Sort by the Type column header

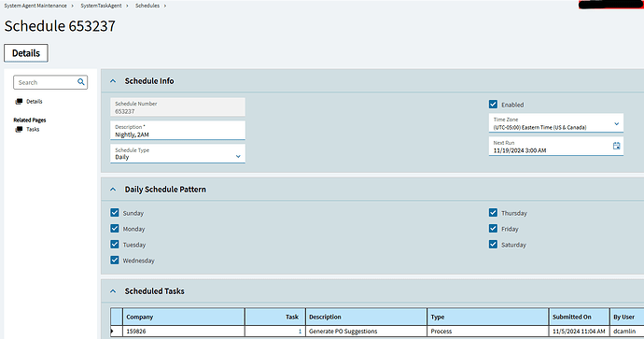[488, 317]
